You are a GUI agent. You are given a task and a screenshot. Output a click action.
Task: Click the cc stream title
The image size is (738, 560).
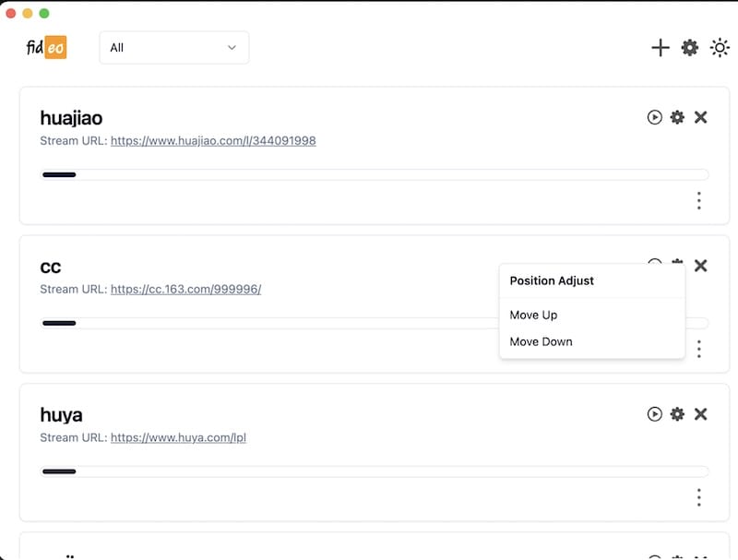point(51,268)
